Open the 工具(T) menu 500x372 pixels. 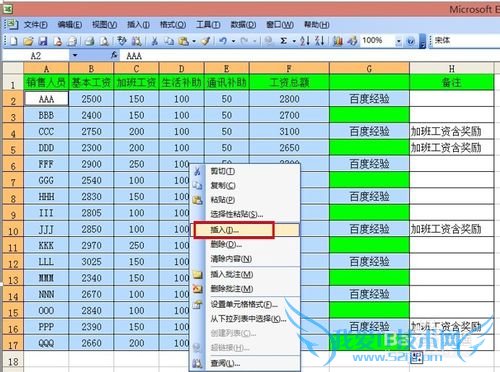(208, 25)
